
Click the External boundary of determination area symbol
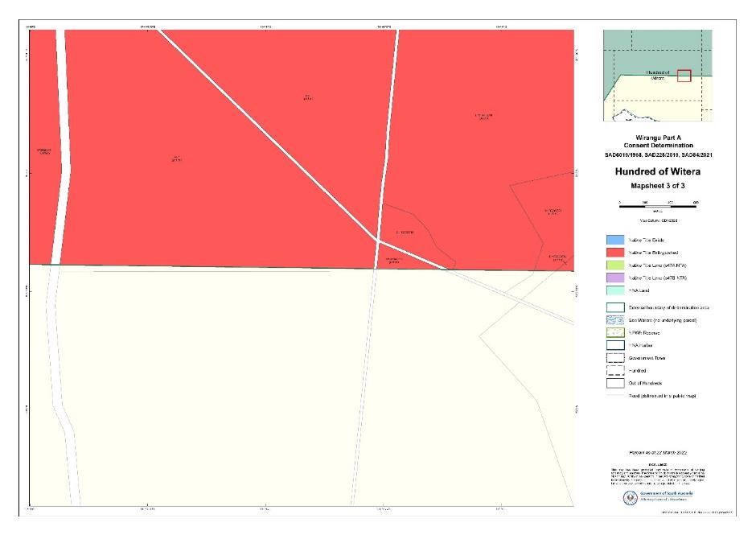[x=615, y=307]
